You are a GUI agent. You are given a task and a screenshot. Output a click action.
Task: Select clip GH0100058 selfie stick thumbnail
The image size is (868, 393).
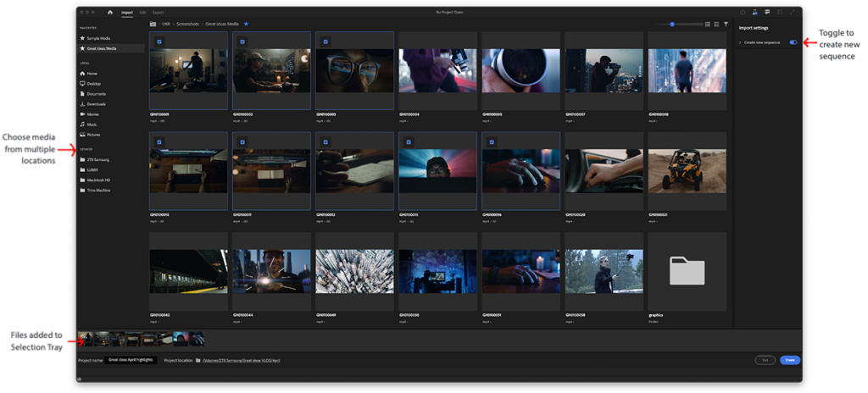(x=604, y=271)
